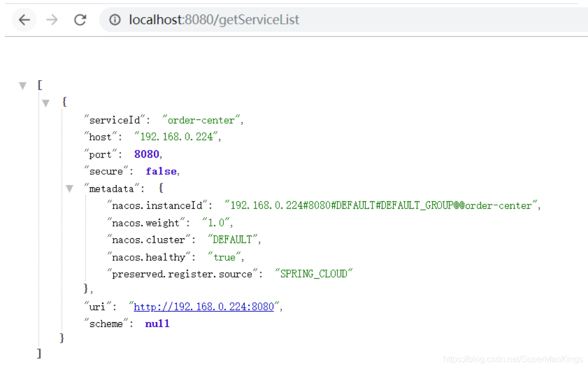This screenshot has height=369, width=588.
Task: Select the "port" key
Action: [101, 154]
